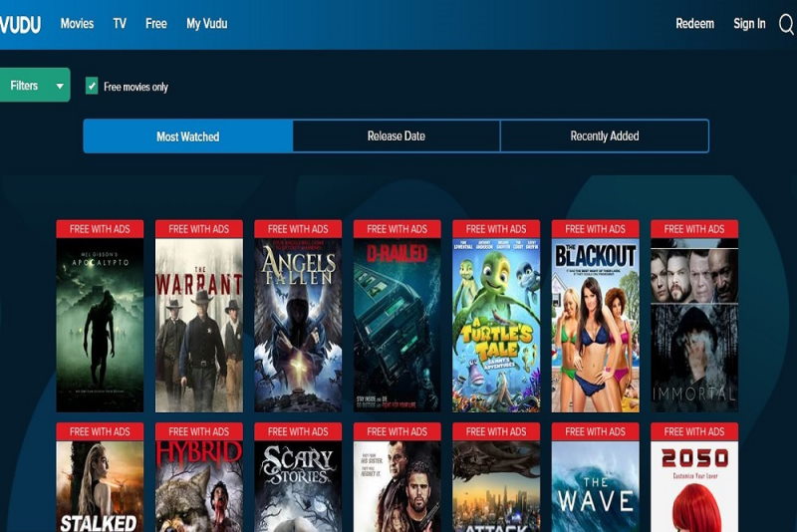Click the search magnifier icon
The image size is (797, 532).
[785, 24]
